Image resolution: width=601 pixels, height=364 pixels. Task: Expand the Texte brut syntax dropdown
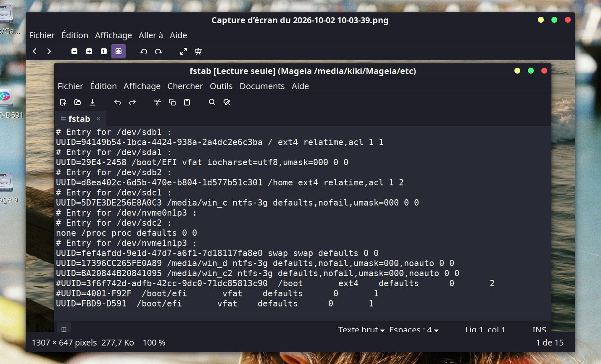point(361,330)
